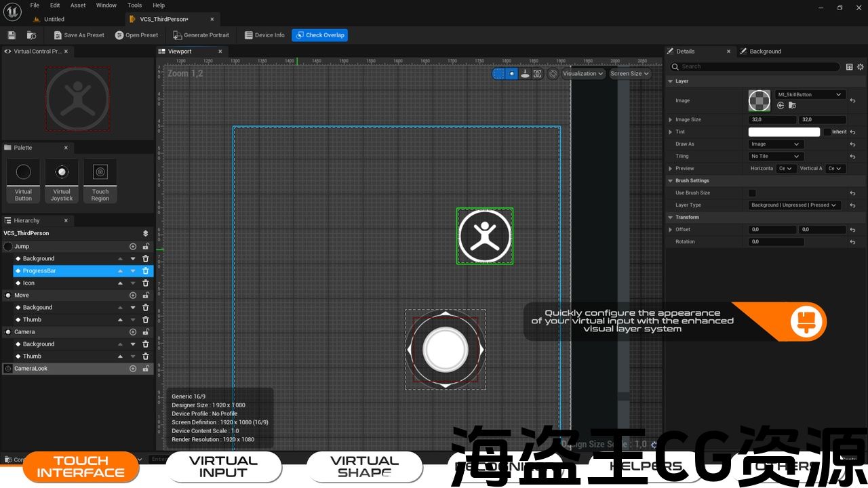Open the Asset menu

coord(78,5)
